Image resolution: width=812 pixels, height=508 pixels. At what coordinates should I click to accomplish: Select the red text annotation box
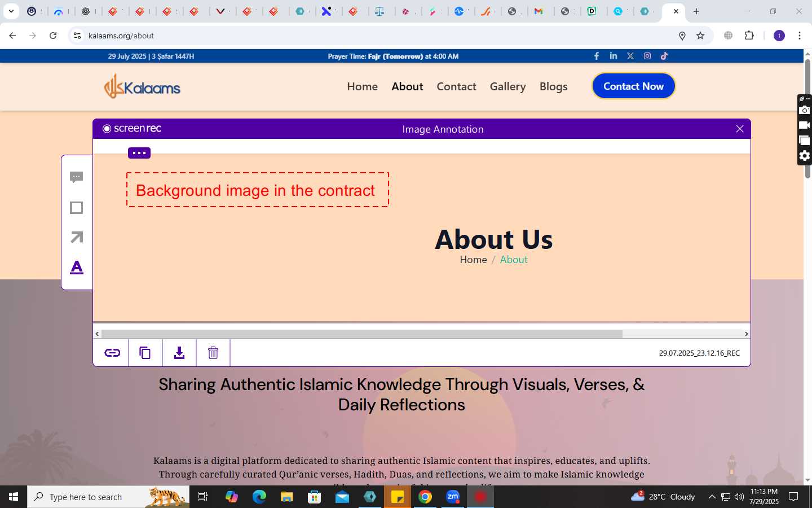(x=258, y=190)
